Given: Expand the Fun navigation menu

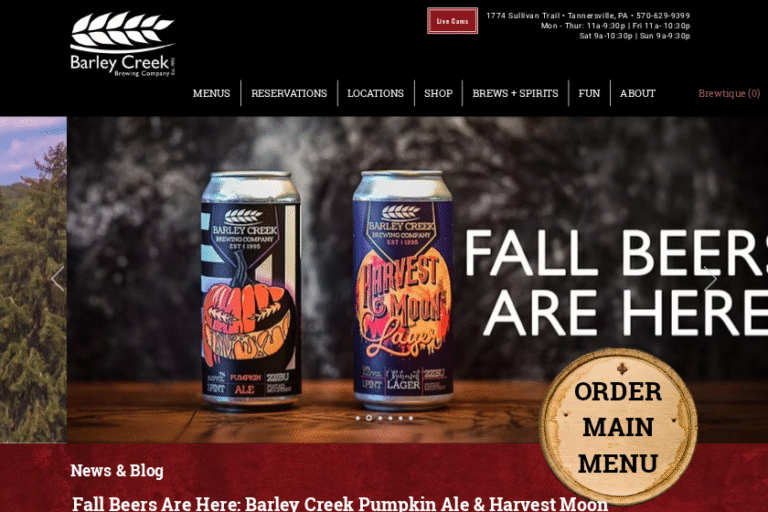Looking at the screenshot, I should pos(589,93).
